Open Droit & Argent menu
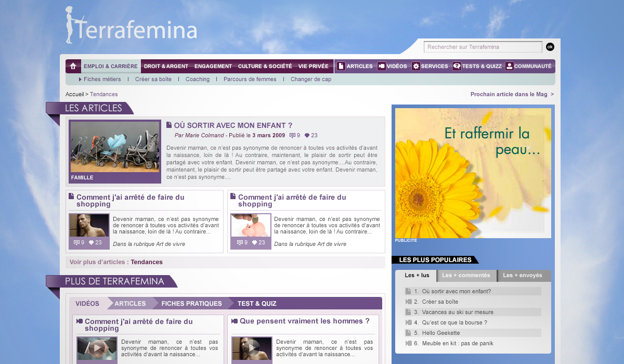Viewport: 624px width, 364px height. click(166, 66)
